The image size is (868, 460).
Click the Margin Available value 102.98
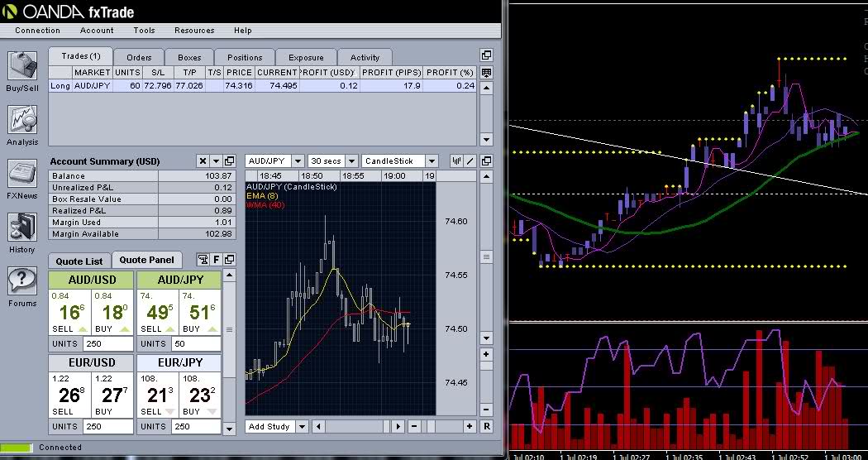tap(220, 234)
